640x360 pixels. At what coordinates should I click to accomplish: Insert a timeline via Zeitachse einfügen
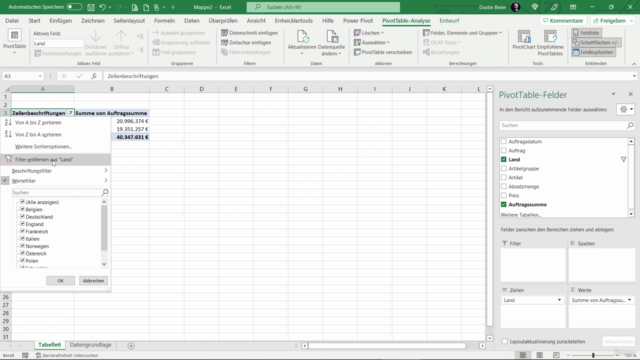[246, 42]
